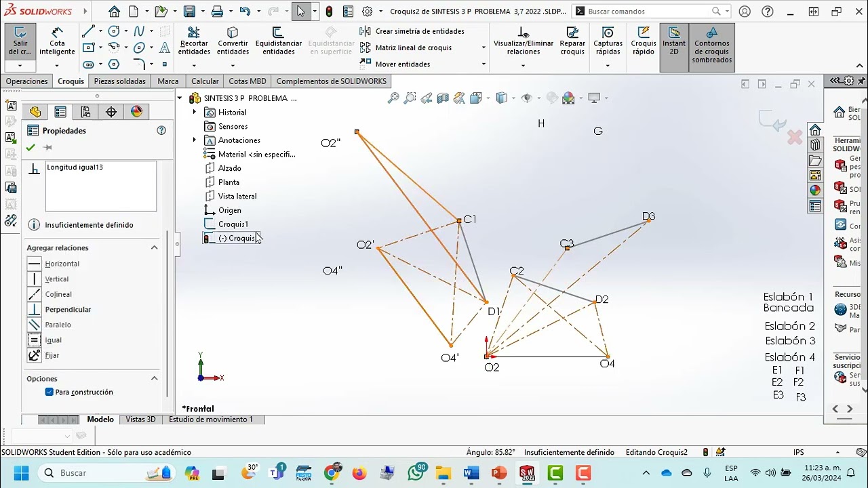Click Croquis rápido tool
868x488 pixels.
[644, 41]
